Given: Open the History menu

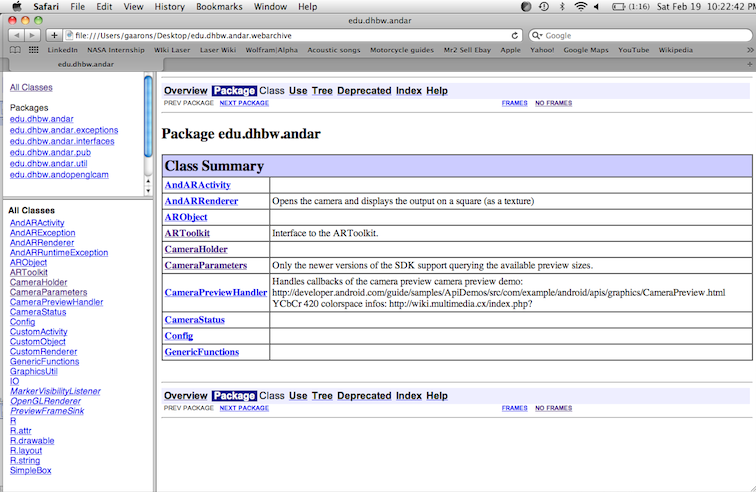Looking at the screenshot, I should pos(169,6).
